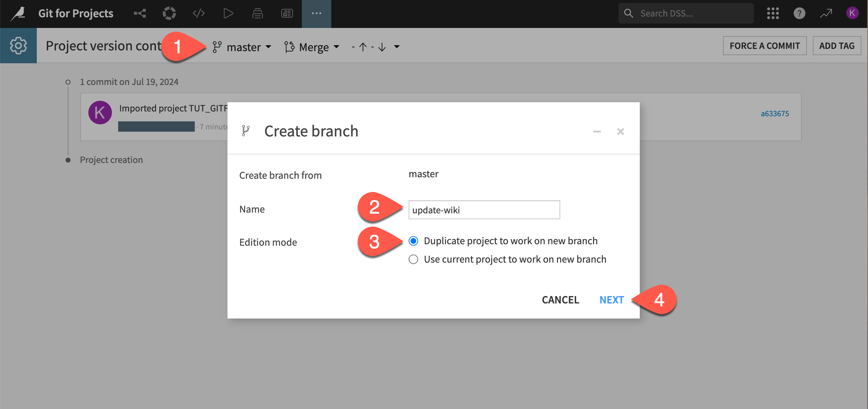Select the code notebooks icon
Image resolution: width=868 pixels, height=409 pixels.
(199, 13)
